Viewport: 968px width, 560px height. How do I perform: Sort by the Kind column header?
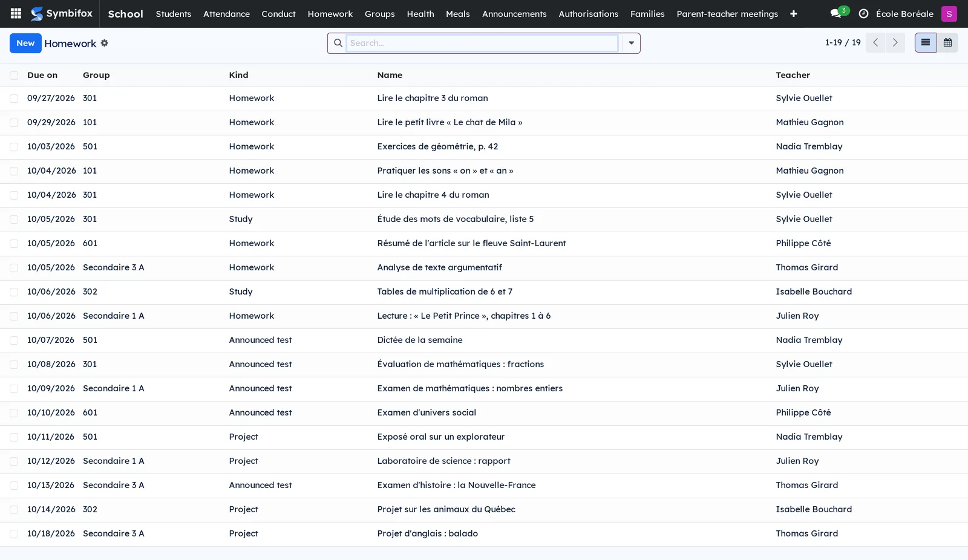pos(238,75)
